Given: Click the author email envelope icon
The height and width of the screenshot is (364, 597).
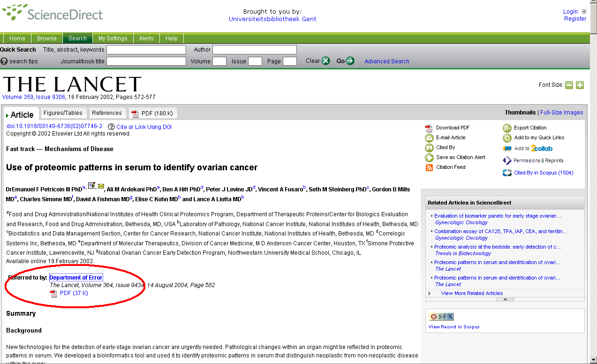Looking at the screenshot, I should (101, 187).
